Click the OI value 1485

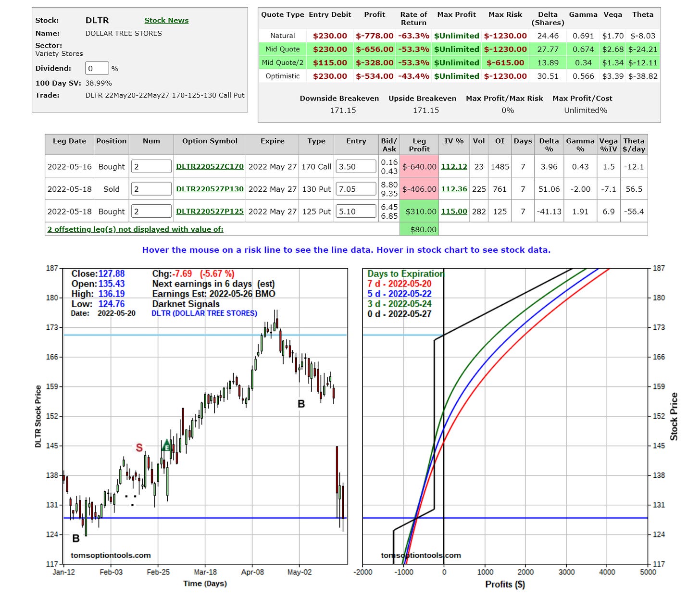tap(500, 166)
